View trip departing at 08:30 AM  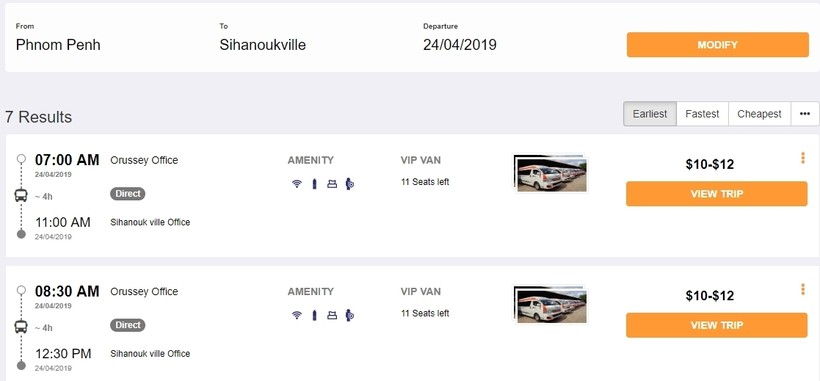[x=716, y=325]
